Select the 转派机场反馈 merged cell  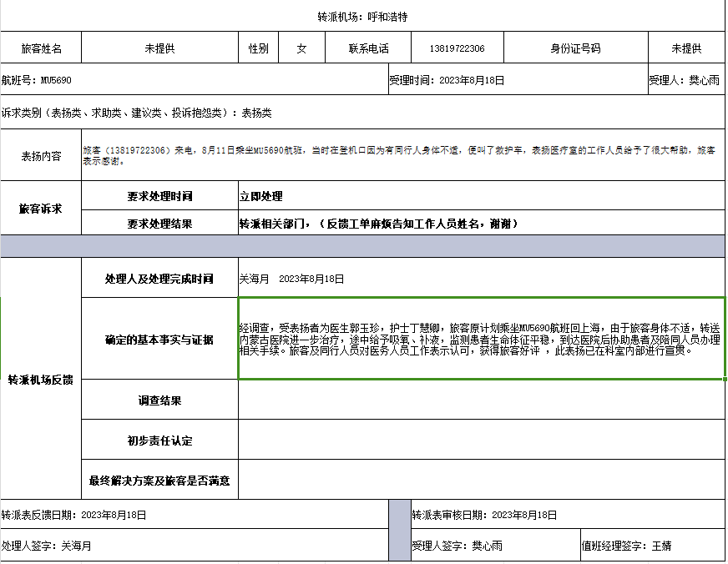click(41, 380)
